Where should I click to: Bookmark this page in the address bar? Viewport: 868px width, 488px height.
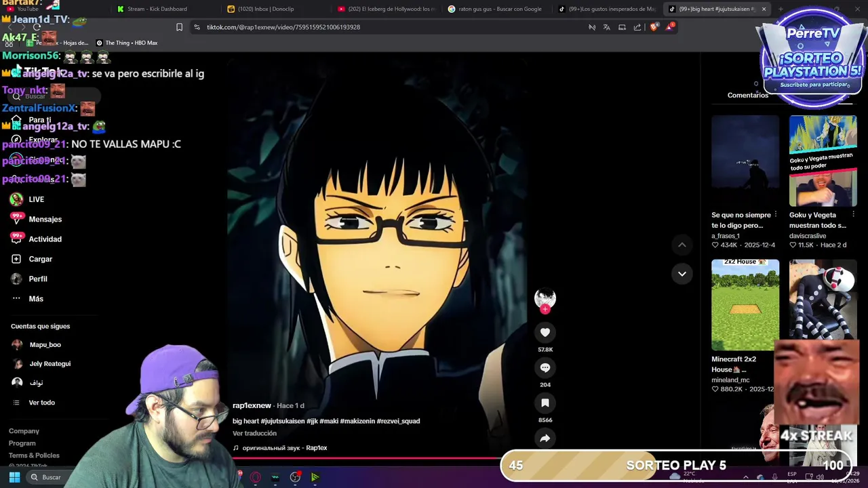(179, 27)
